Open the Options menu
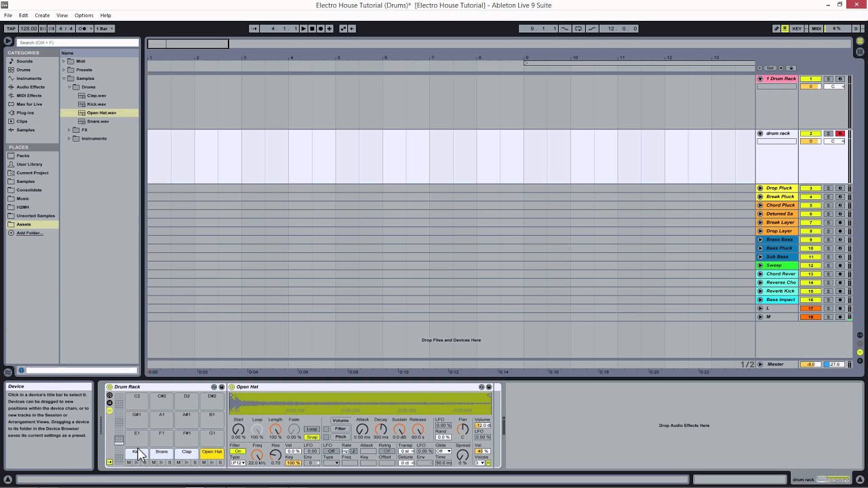 pyautogui.click(x=84, y=15)
